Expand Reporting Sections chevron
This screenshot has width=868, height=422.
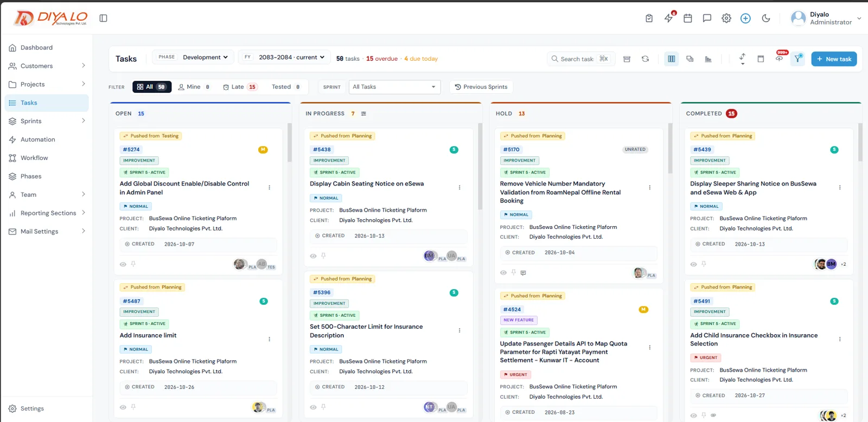click(84, 213)
